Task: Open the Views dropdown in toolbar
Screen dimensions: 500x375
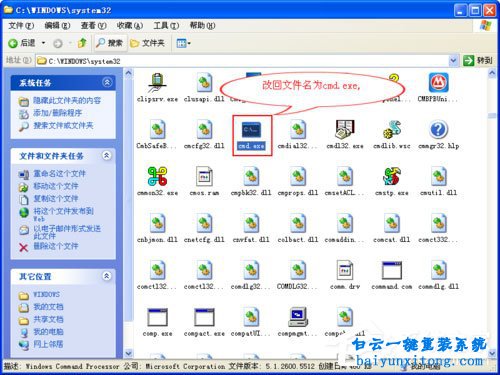Action: point(183,43)
